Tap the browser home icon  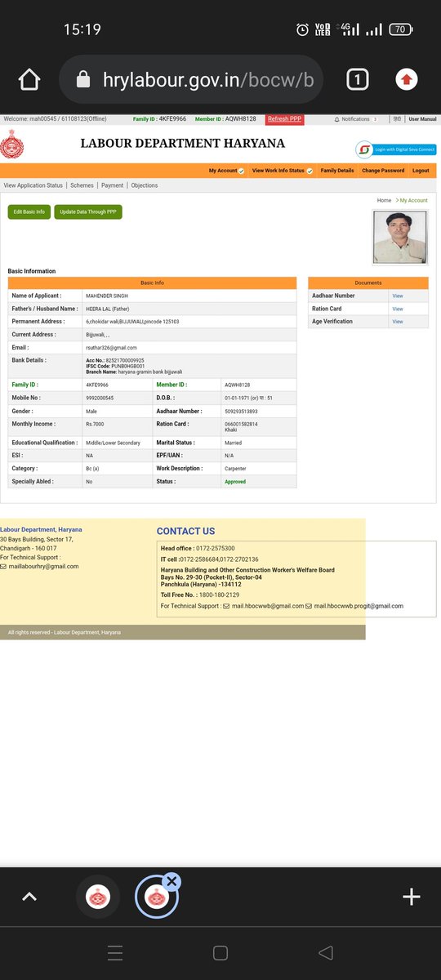pyautogui.click(x=29, y=79)
